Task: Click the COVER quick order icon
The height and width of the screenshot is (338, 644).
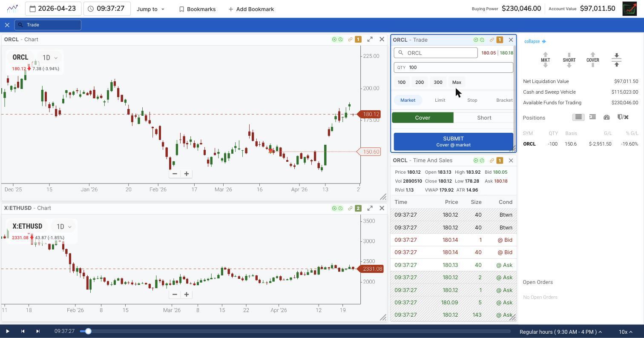Action: [593, 60]
